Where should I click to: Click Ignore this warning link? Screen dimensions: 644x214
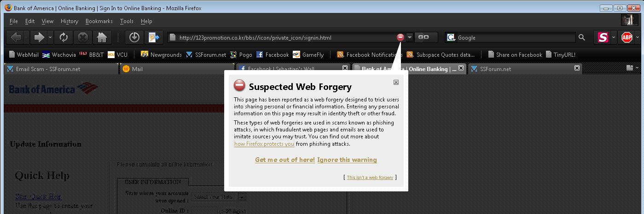[x=347, y=160]
